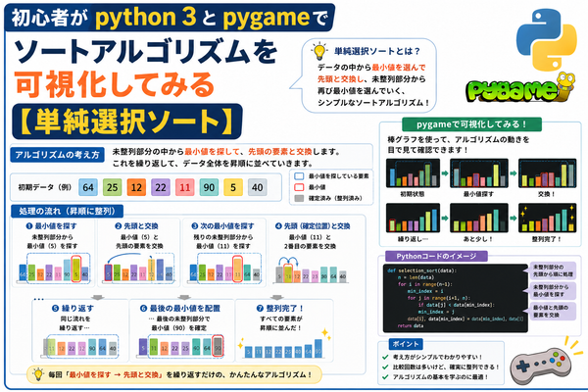
Task: Click the checkmark beside 比較回数は多いけど、確実に整列できる！
Action: [385, 367]
